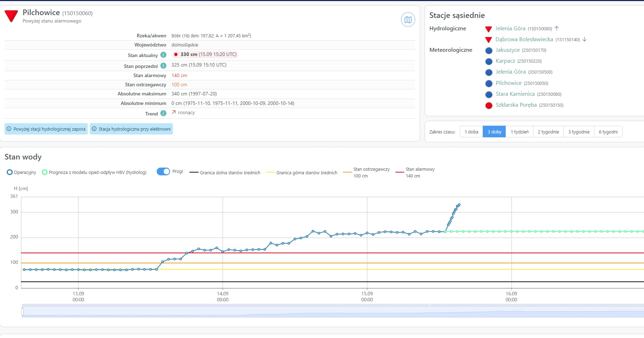Open the Stara Kamienica station link
Viewport: 644px width, 338px height.
[515, 94]
